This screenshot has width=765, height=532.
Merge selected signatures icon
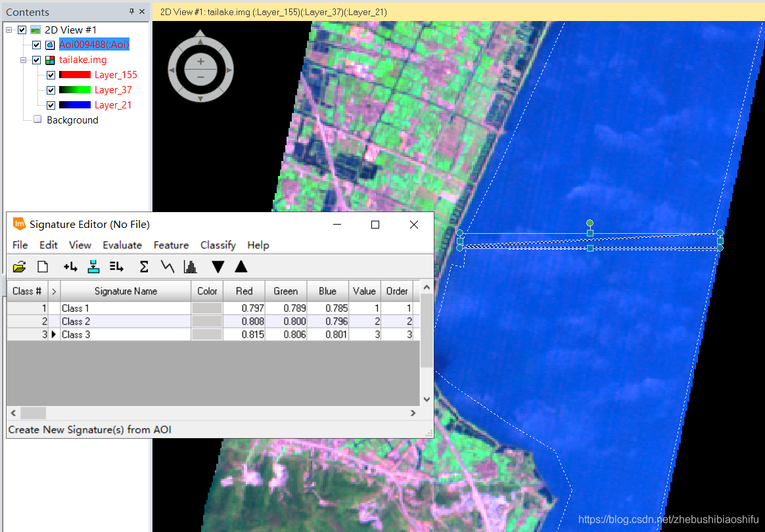[x=116, y=267]
